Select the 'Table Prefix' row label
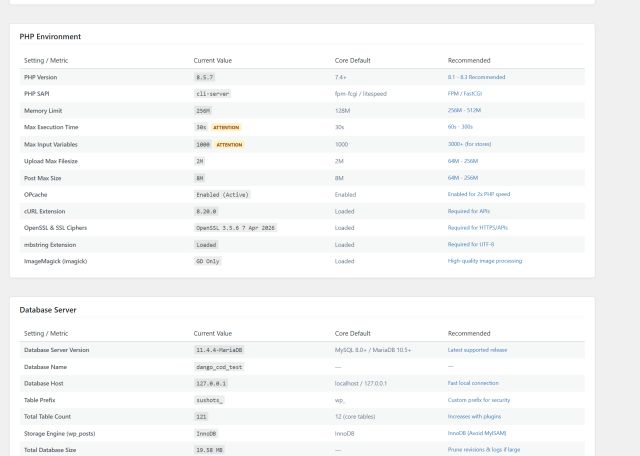 pyautogui.click(x=40, y=400)
